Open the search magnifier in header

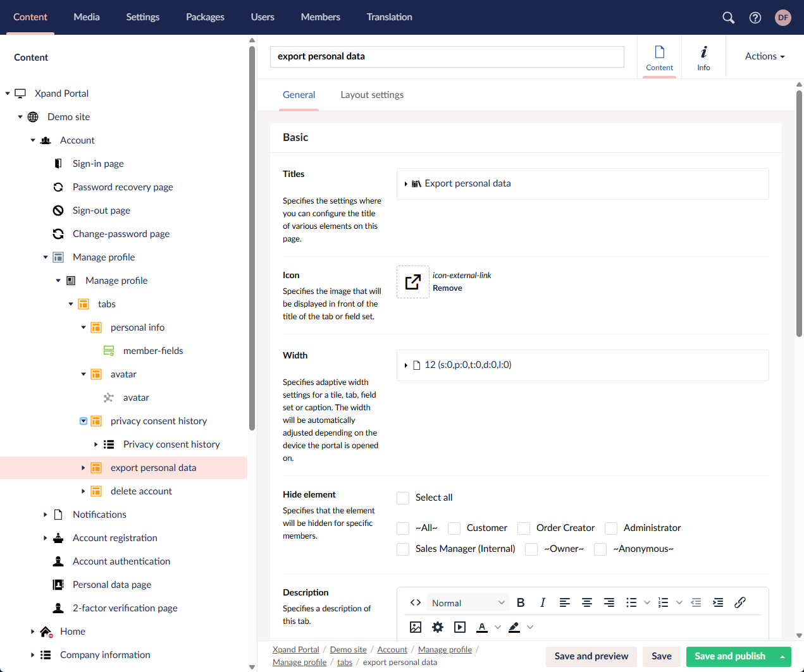(728, 18)
